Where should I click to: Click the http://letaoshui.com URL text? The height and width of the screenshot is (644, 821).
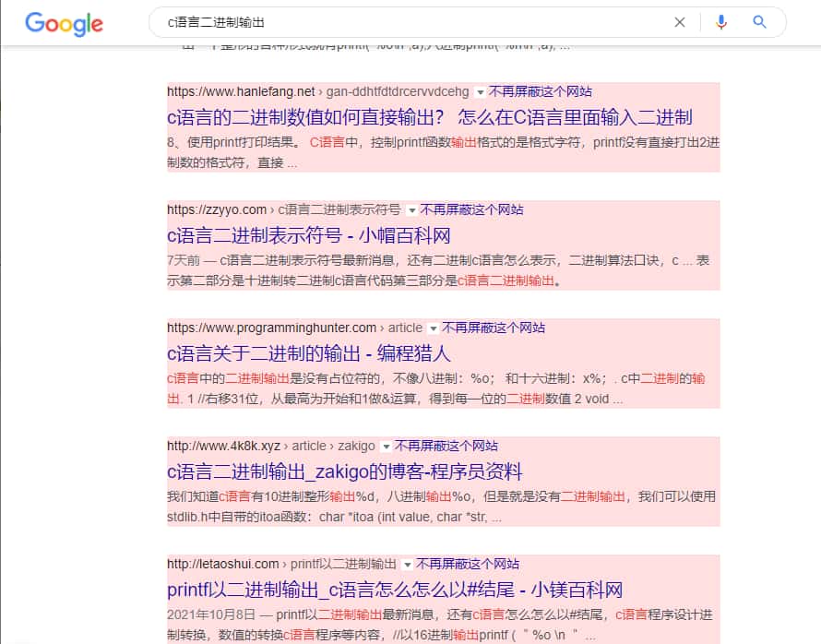point(223,564)
